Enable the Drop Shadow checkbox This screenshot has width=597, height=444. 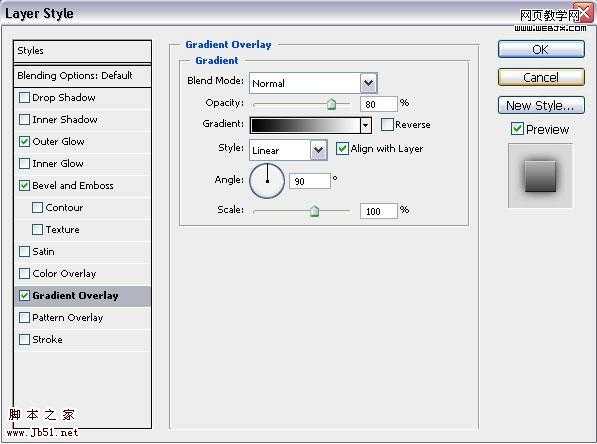click(24, 97)
